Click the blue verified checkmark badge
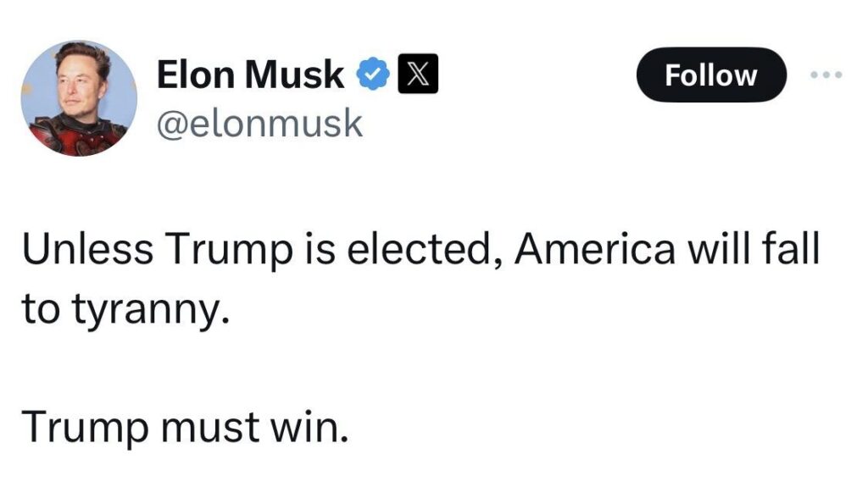This screenshot has height=498, width=868. pyautogui.click(x=373, y=74)
